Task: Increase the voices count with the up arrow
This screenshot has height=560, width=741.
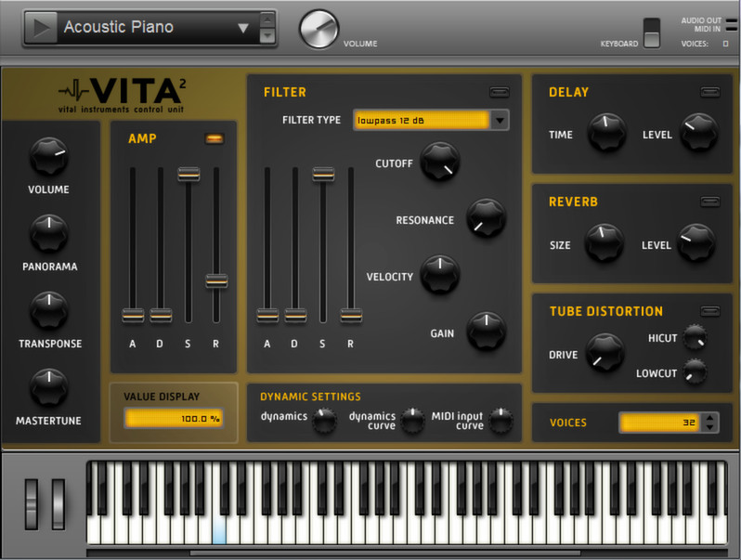Action: (709, 417)
